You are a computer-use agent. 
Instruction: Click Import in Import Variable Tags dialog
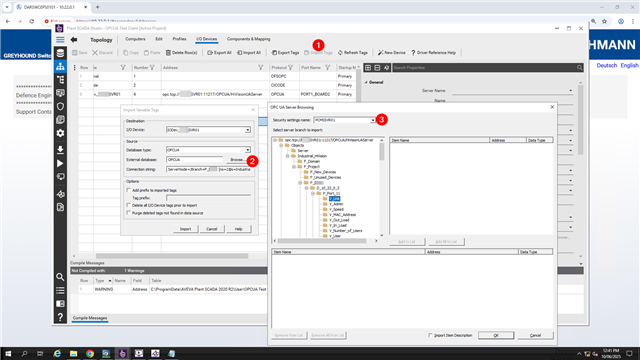(185, 229)
